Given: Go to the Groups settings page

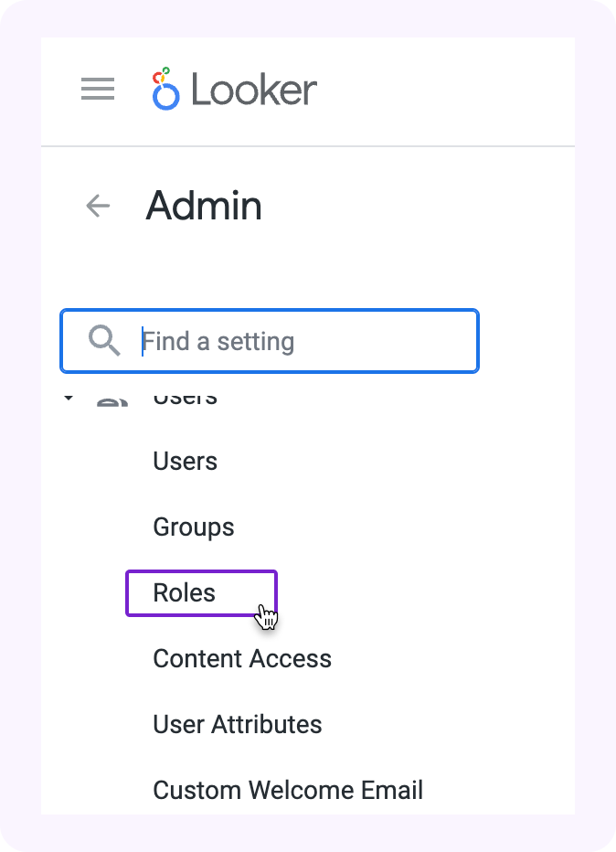Looking at the screenshot, I should point(194,527).
